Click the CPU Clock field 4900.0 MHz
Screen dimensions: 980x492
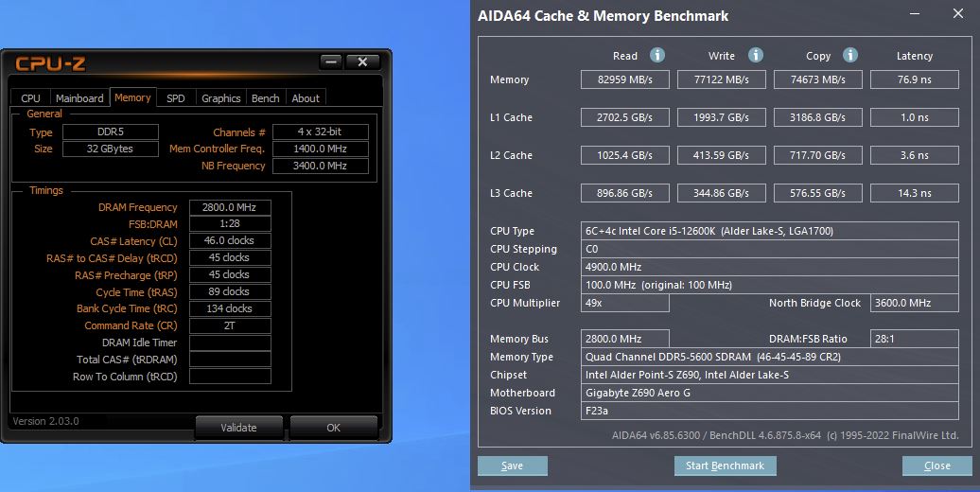[769, 267]
